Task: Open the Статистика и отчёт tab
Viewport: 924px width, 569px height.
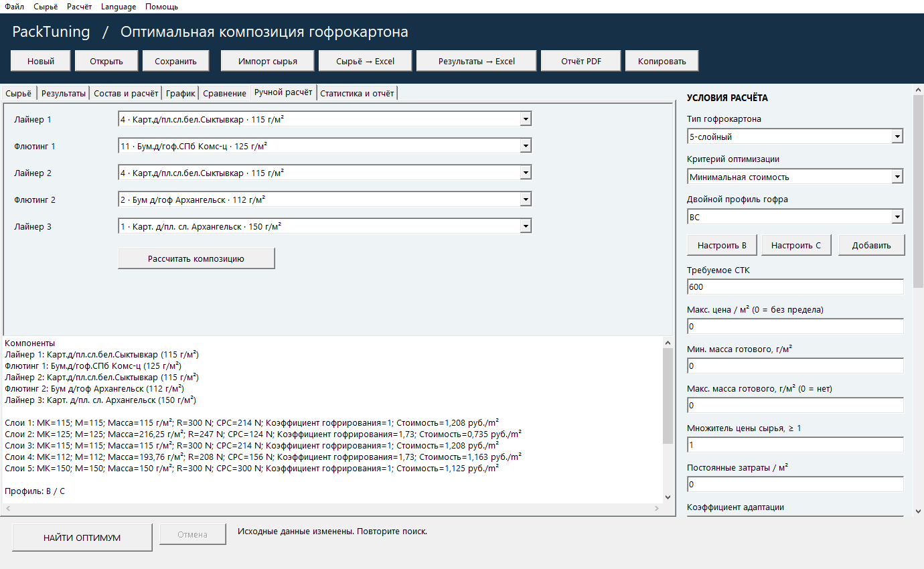Action: coord(358,94)
